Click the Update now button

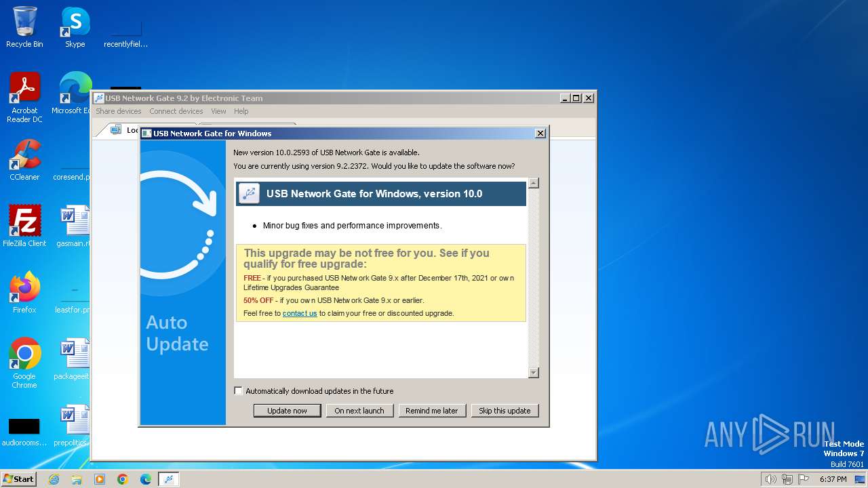[x=287, y=411]
